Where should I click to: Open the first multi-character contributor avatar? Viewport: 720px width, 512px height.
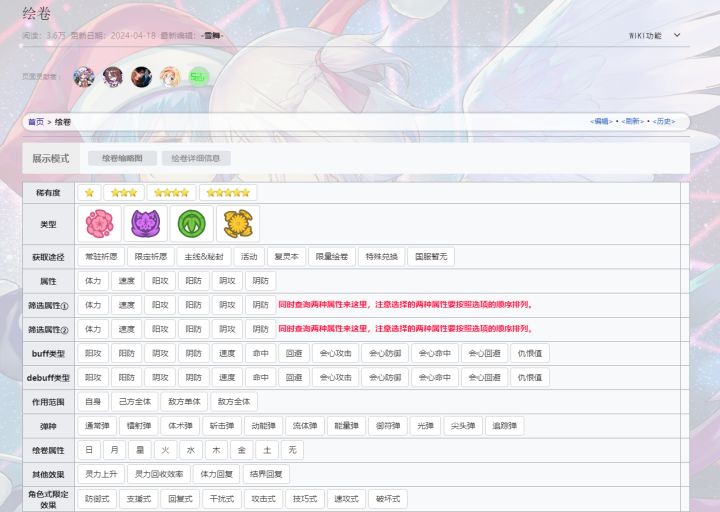(84, 77)
